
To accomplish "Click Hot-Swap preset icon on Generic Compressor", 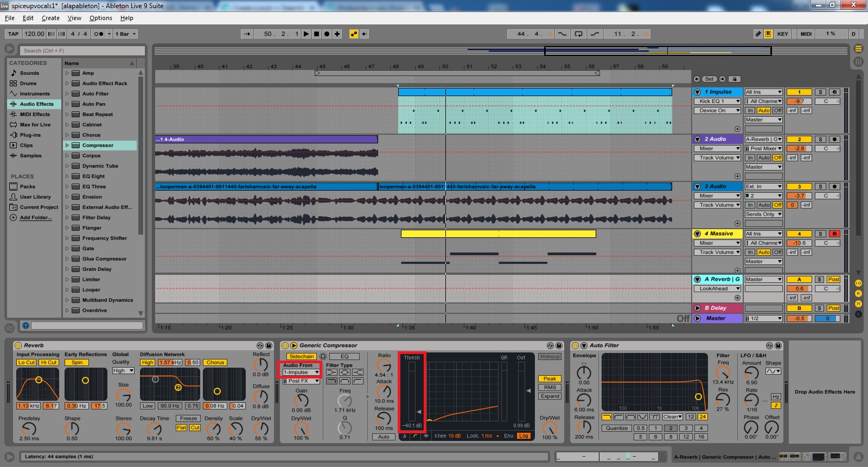I will [550, 345].
